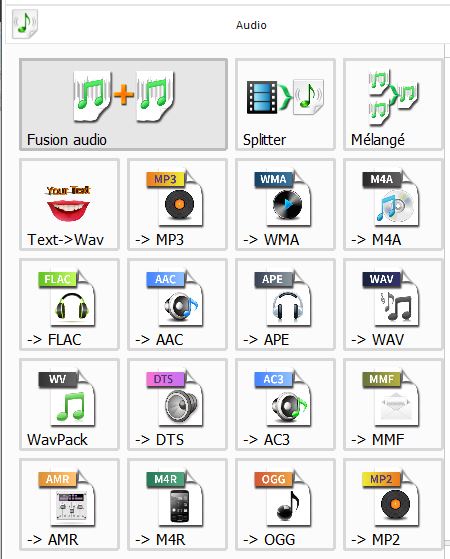Select the -> M4R ringtone tile

[177, 504]
